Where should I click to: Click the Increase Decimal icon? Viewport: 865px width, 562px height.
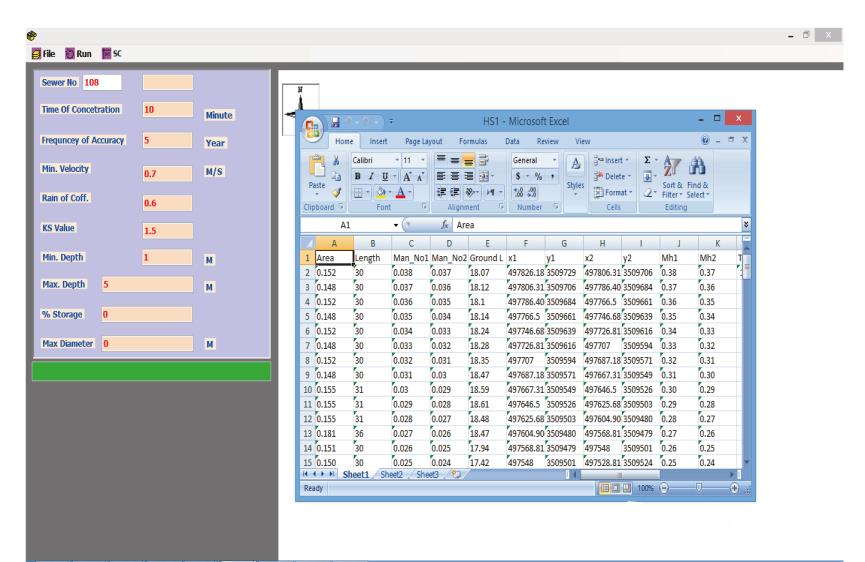tap(519, 192)
